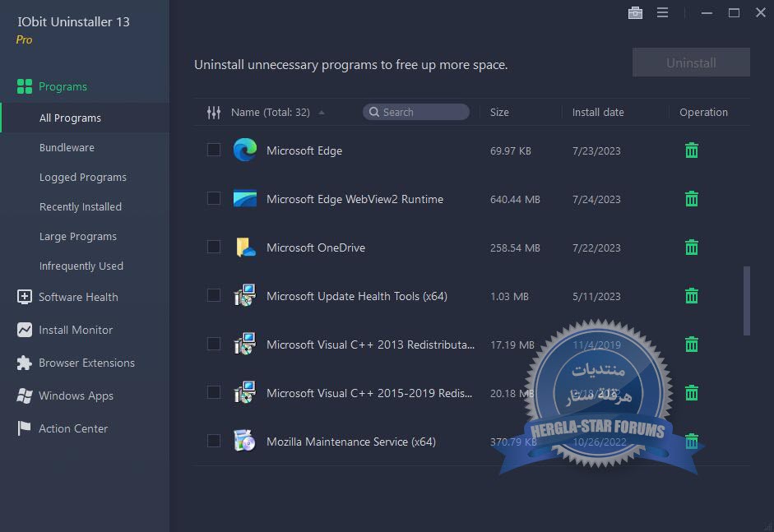The height and width of the screenshot is (532, 774).
Task: Click the trash icon for Microsoft OneDrive
Action: [x=692, y=247]
